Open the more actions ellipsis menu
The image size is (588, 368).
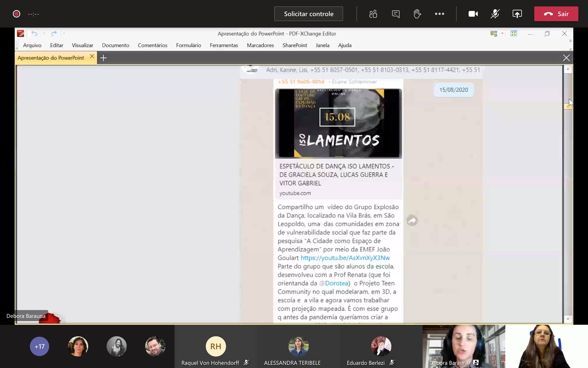(x=439, y=14)
